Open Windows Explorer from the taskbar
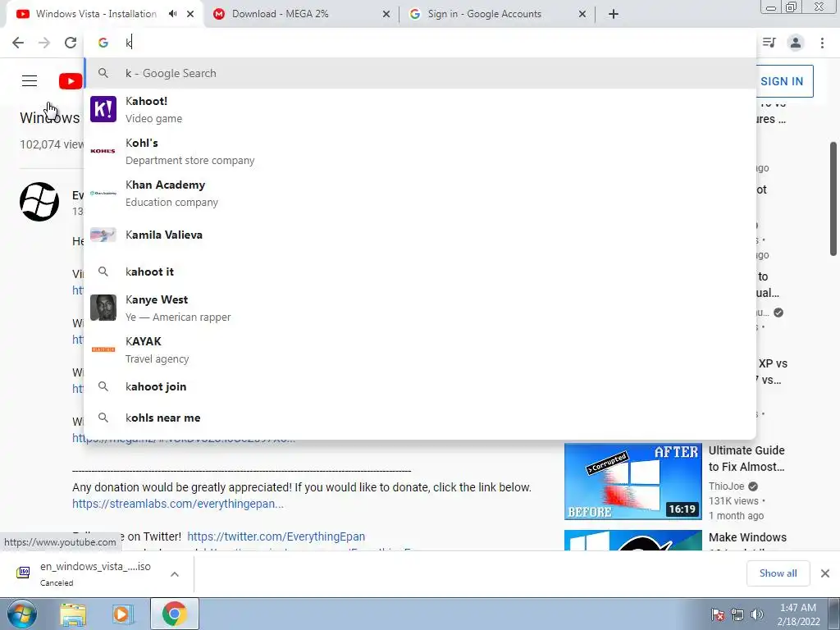 coord(73,614)
